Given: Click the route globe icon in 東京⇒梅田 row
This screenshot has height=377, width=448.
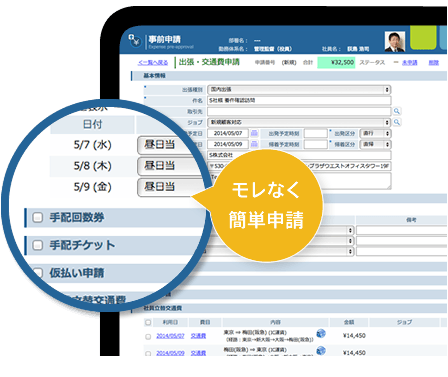Looking at the screenshot, I should (x=321, y=333).
